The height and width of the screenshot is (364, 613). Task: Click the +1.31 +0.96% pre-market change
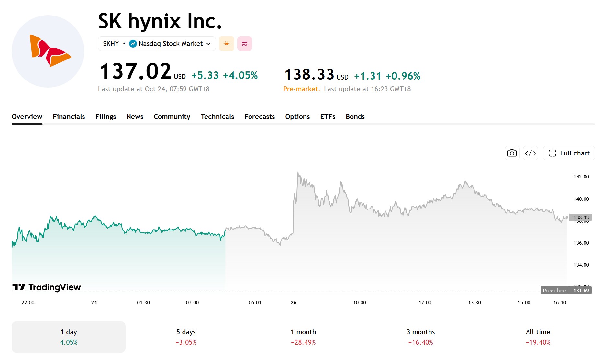pyautogui.click(x=387, y=76)
